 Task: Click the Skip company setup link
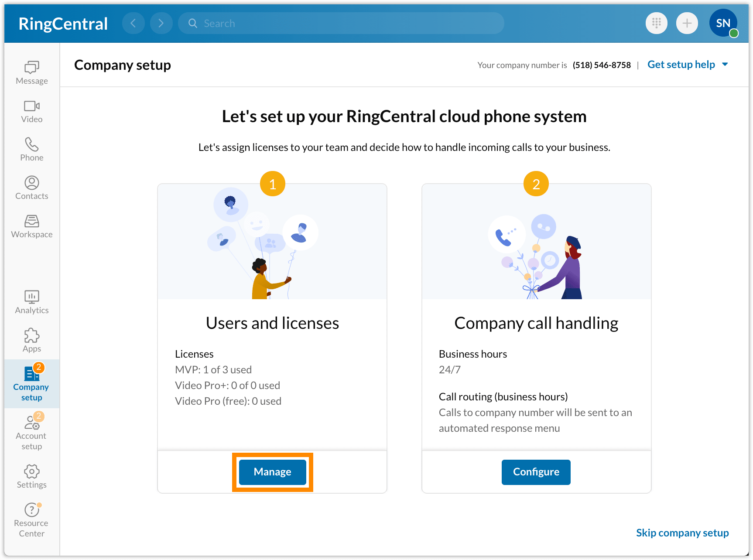click(x=682, y=533)
